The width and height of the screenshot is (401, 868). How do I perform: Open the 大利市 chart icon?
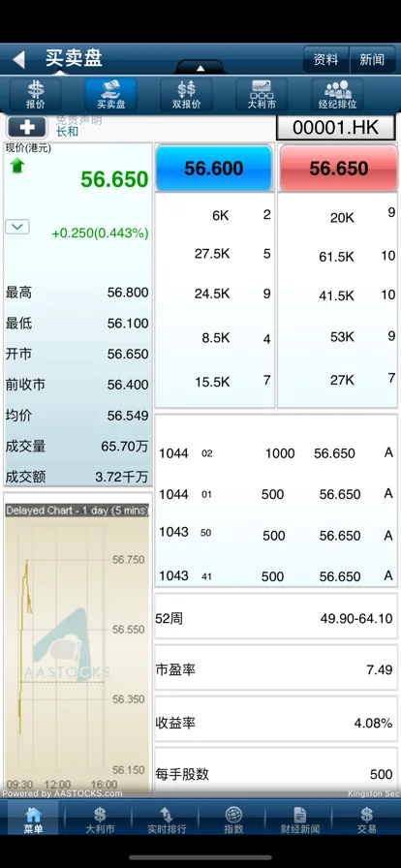pos(262,95)
